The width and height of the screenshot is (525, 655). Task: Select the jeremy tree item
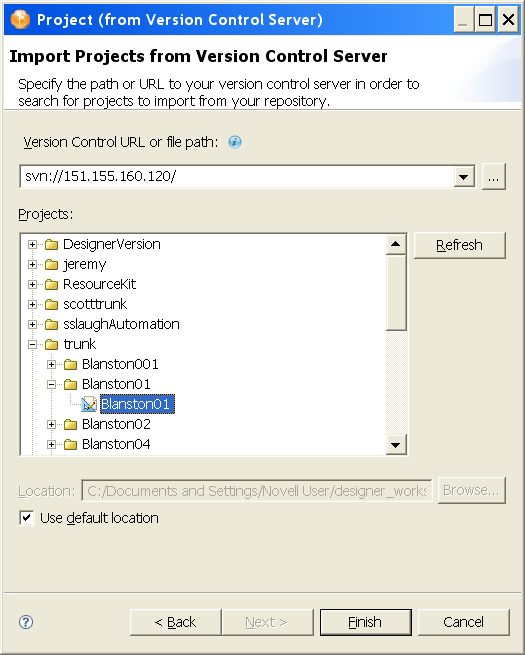[84, 264]
